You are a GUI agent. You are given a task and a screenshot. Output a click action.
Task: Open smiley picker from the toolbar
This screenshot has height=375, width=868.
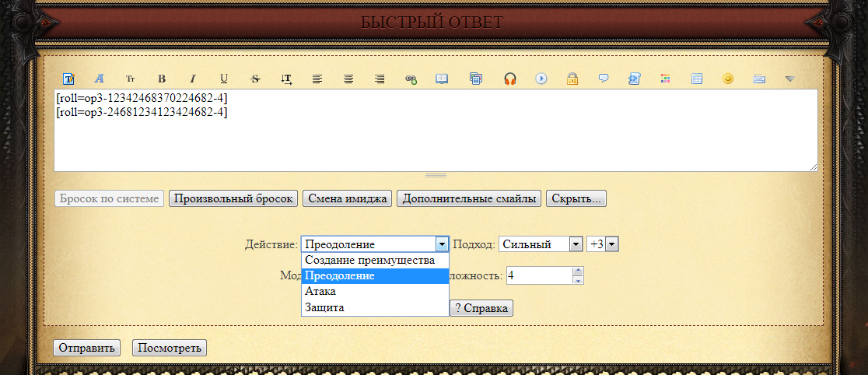728,79
